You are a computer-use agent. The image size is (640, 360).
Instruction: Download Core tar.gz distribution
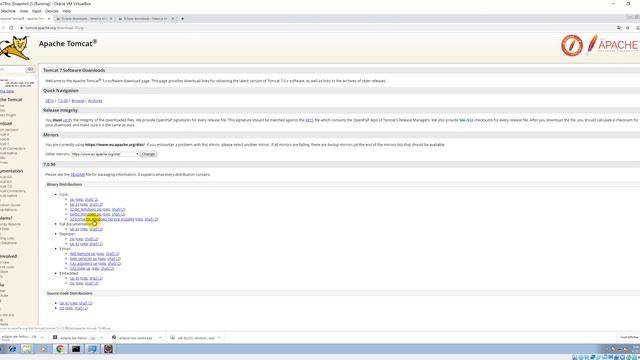tap(74, 204)
